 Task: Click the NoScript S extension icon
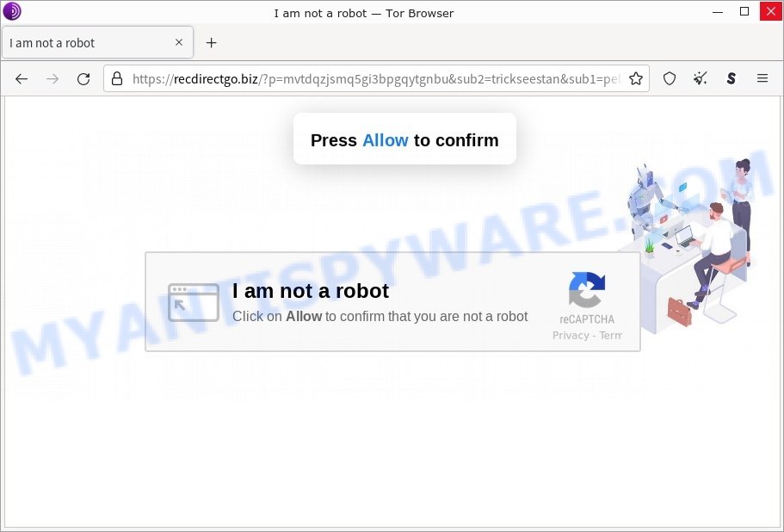click(731, 78)
